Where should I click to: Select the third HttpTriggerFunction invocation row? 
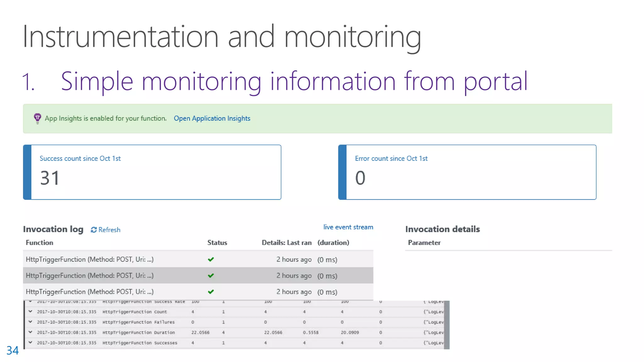[x=90, y=292]
